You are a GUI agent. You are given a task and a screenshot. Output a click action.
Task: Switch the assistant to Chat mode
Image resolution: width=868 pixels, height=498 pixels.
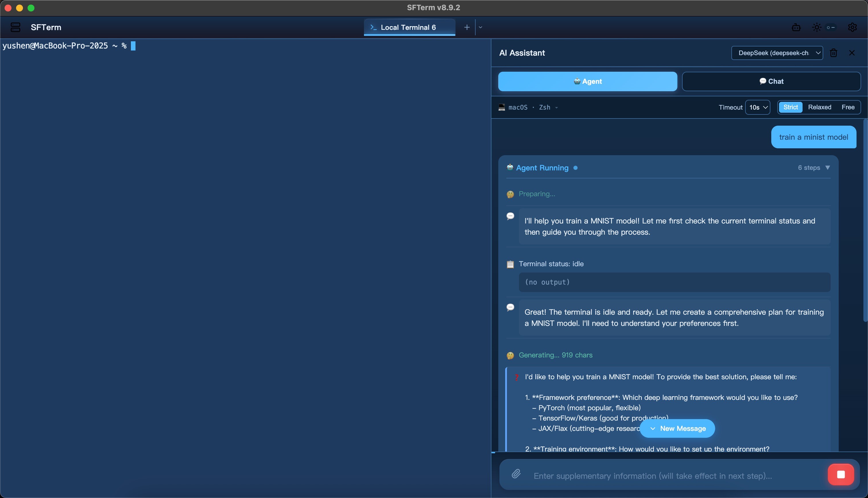(x=771, y=81)
